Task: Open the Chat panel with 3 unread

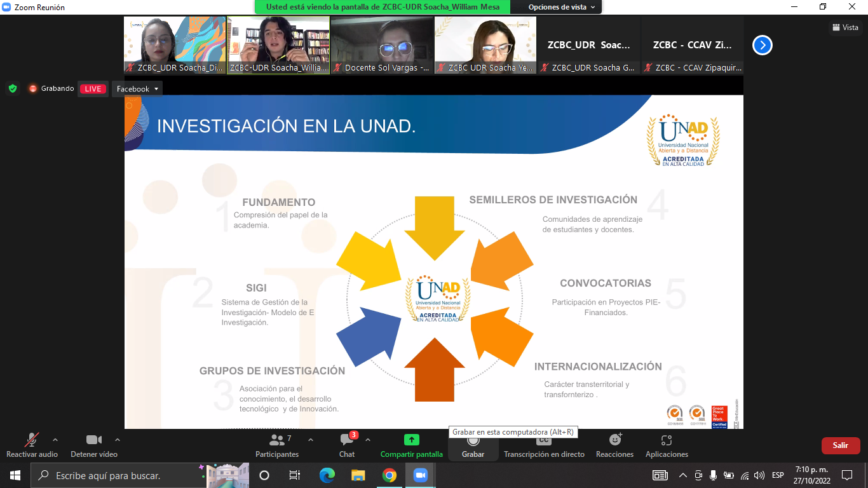Action: [x=347, y=445]
